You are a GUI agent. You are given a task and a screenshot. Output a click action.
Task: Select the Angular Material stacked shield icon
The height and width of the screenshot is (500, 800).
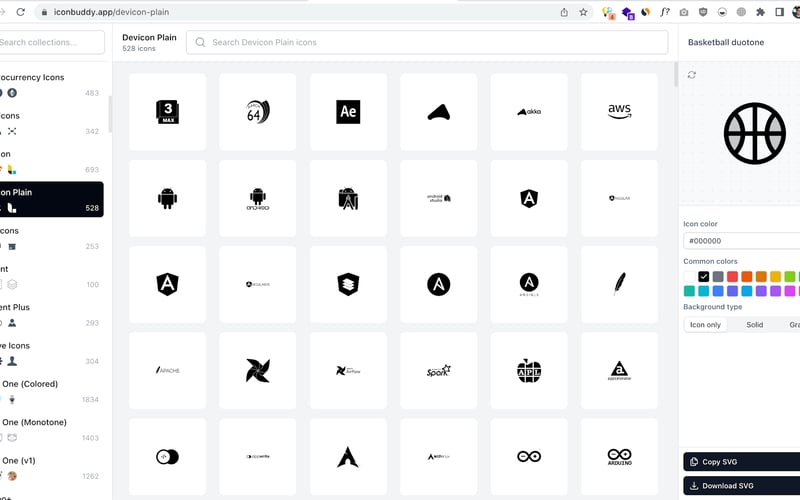click(x=348, y=284)
